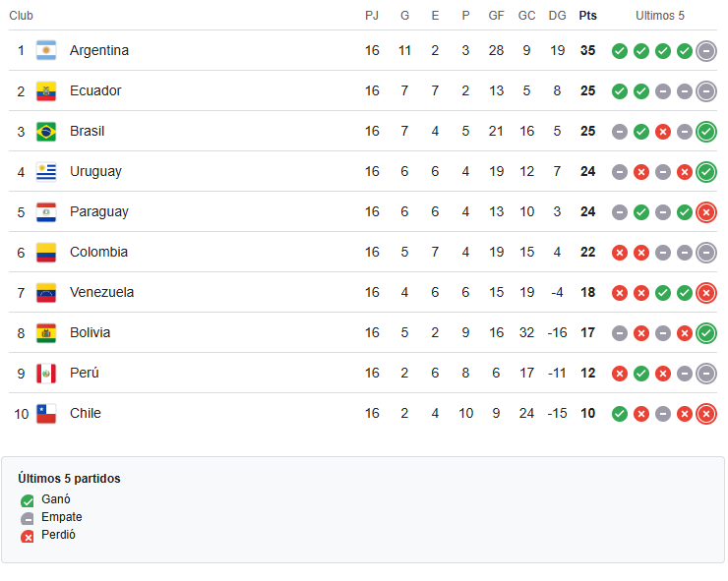The width and height of the screenshot is (728, 581).
Task: Click the Argentina flag icon
Action: 46,50
